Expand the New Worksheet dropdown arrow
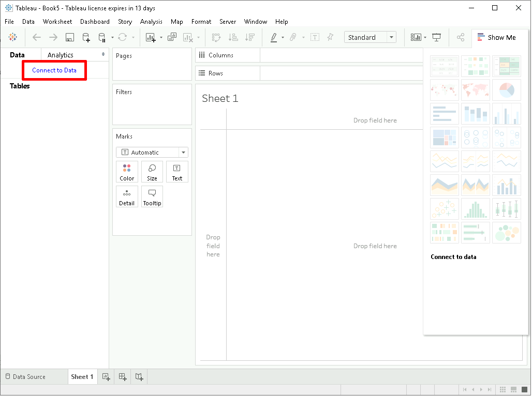 161,38
